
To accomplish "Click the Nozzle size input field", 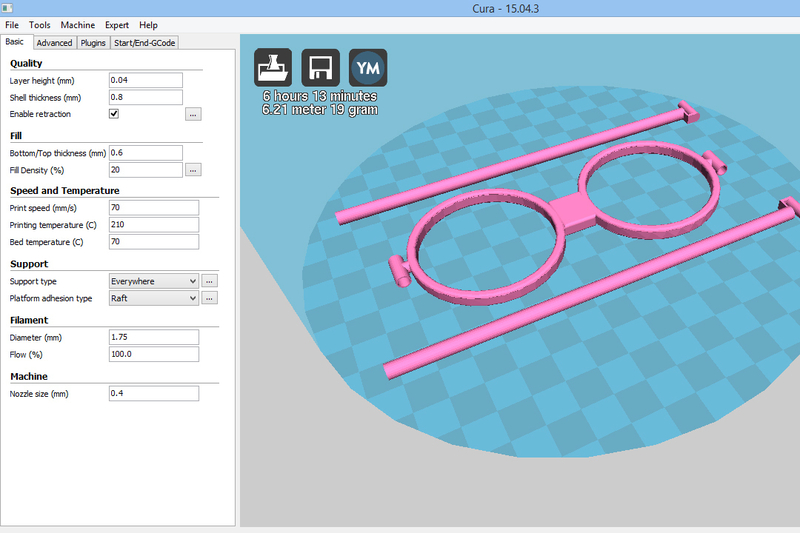I will [x=154, y=393].
